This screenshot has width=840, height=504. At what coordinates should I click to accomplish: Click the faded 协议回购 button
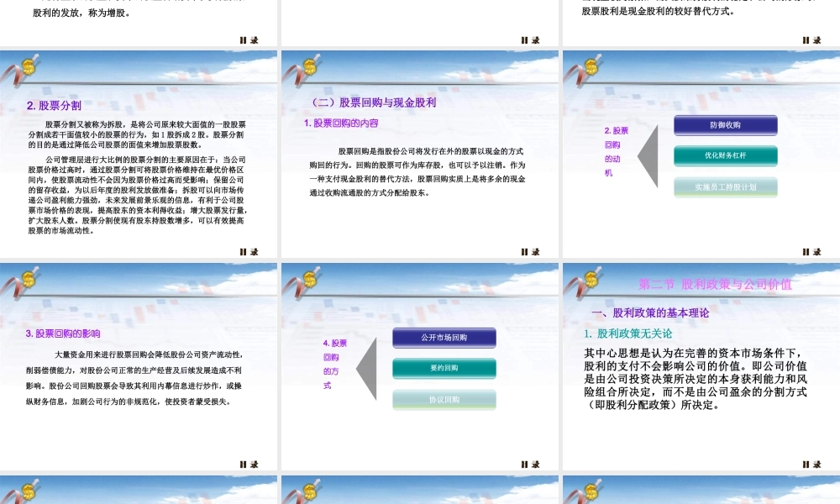(444, 399)
